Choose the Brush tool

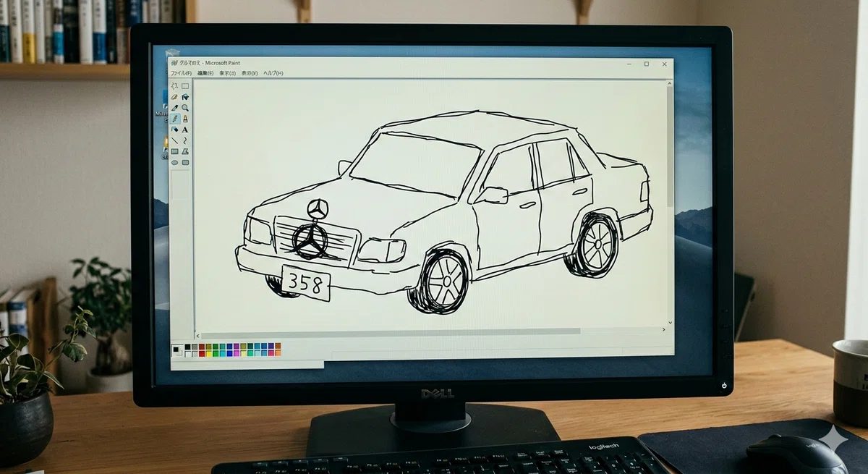coord(185,119)
